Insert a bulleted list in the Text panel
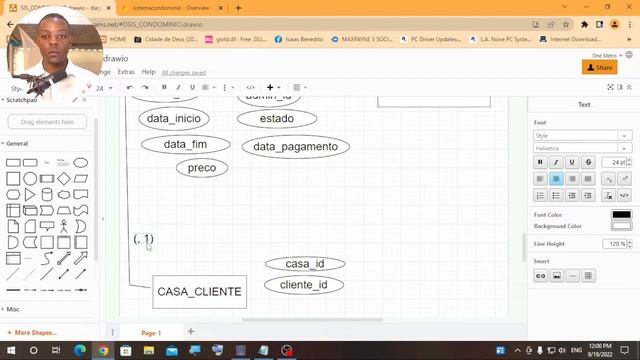The width and height of the screenshot is (640, 360). coord(556,196)
